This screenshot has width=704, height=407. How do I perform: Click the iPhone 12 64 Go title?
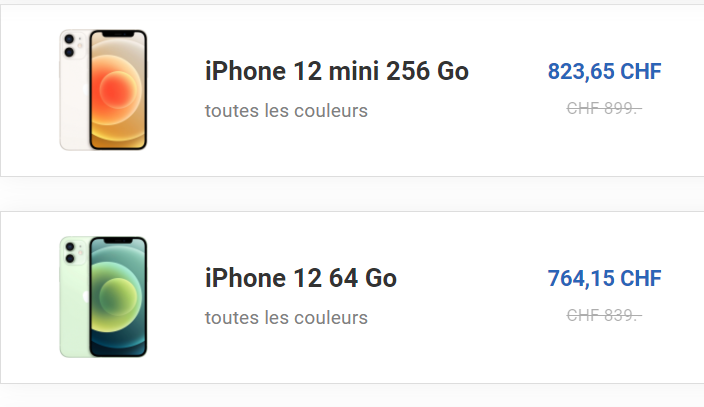click(301, 278)
